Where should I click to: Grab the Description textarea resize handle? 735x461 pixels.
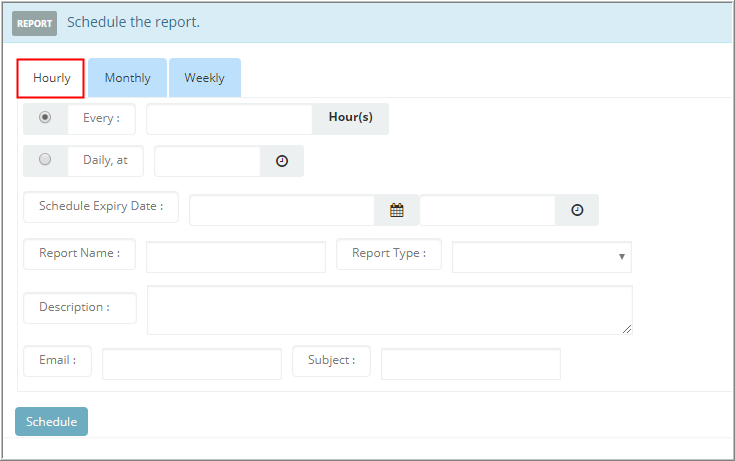(x=627, y=329)
